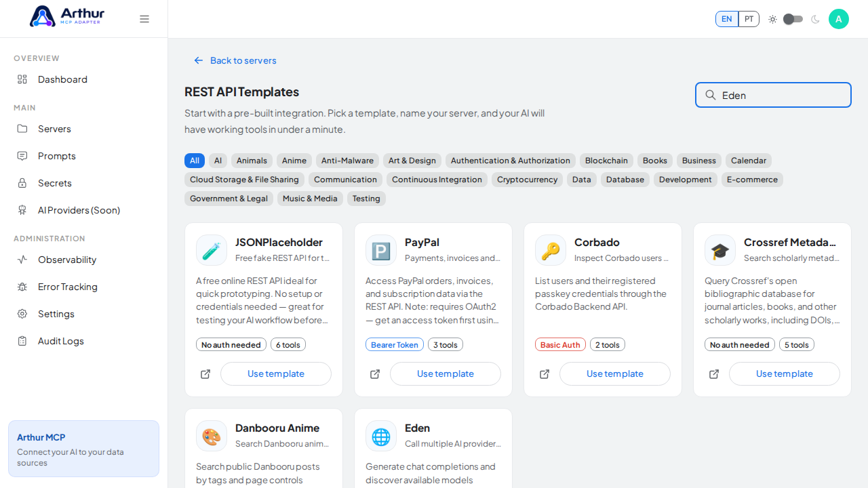Screen dimensions: 868x488
Task: Click the Dashboard grid icon
Action: [22, 79]
